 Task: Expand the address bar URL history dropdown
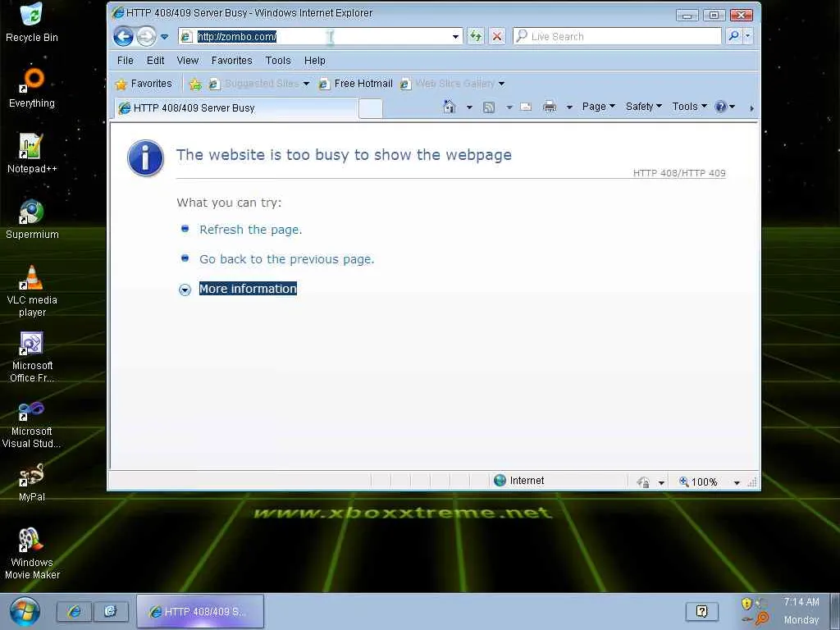point(455,36)
